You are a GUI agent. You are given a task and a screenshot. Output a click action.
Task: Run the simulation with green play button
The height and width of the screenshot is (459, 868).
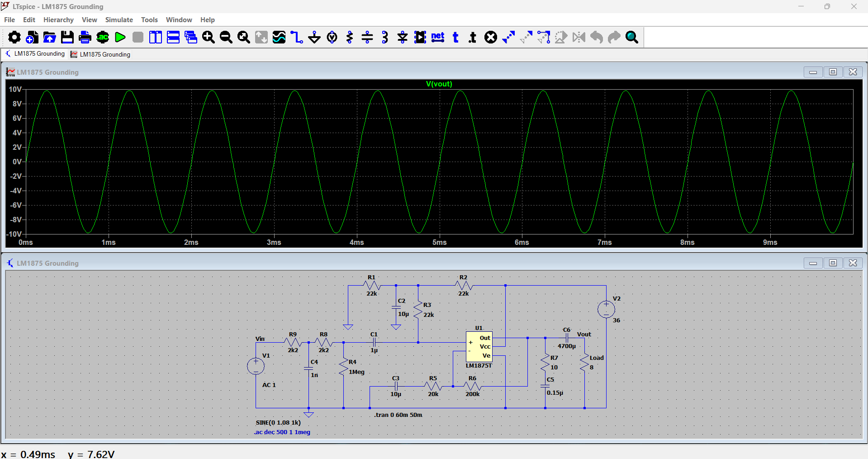[x=120, y=37]
